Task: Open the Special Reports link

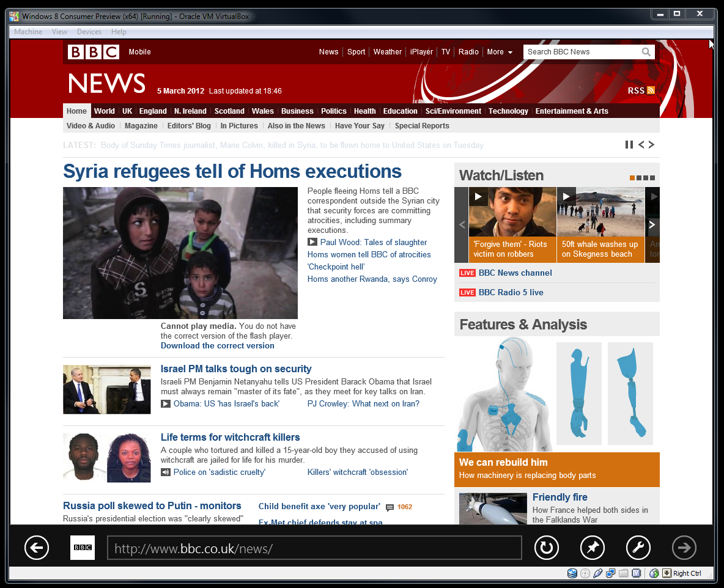Action: point(422,125)
